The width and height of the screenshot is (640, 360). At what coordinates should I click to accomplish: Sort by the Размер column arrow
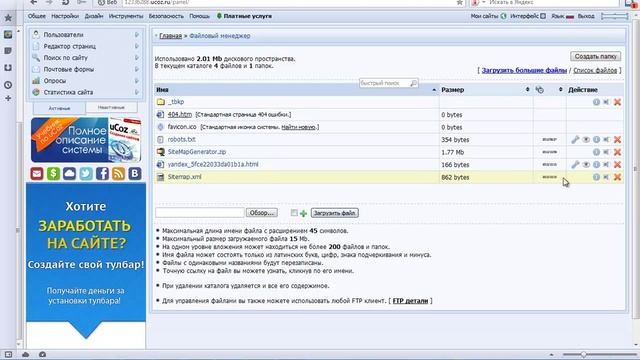coord(527,89)
